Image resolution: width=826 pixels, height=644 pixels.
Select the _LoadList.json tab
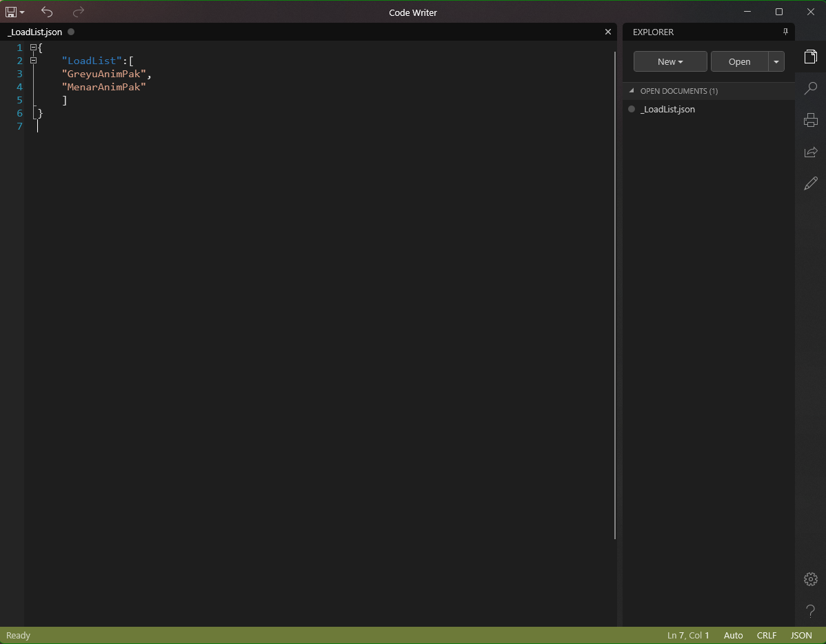tap(34, 32)
